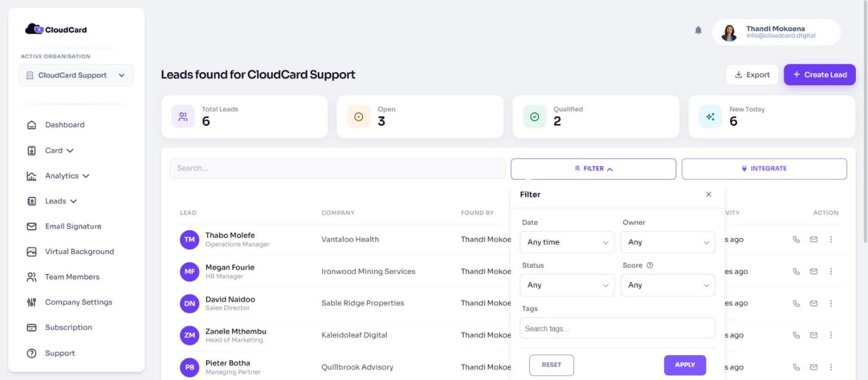Click the Total Leads people icon

183,117
